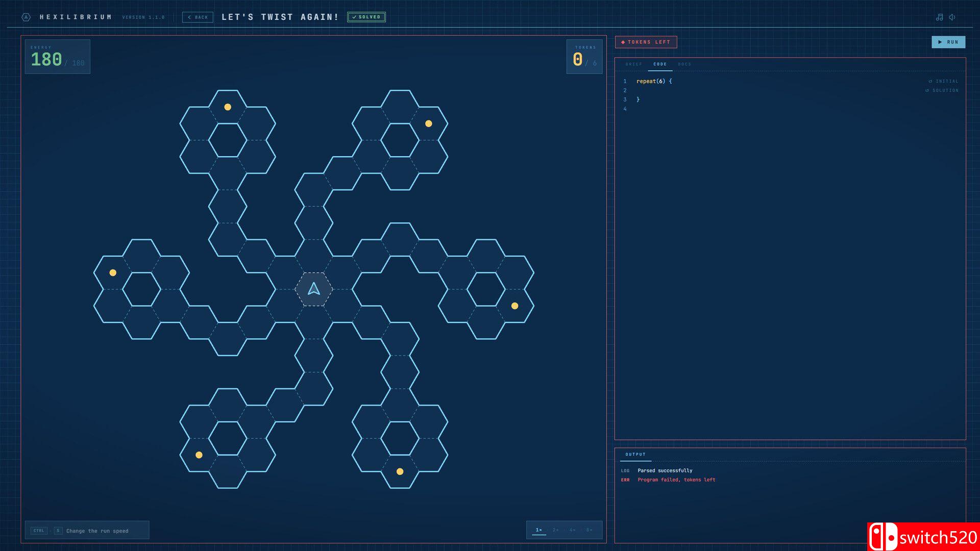Click the 'repeat(6) {' code line
The image size is (980, 551).
click(x=654, y=82)
